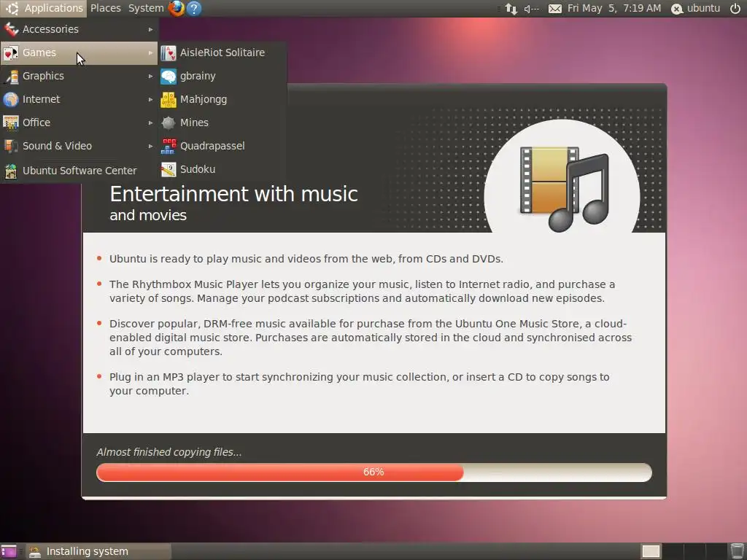Click the ubuntu user menu
747x560 pixels.
point(695,8)
